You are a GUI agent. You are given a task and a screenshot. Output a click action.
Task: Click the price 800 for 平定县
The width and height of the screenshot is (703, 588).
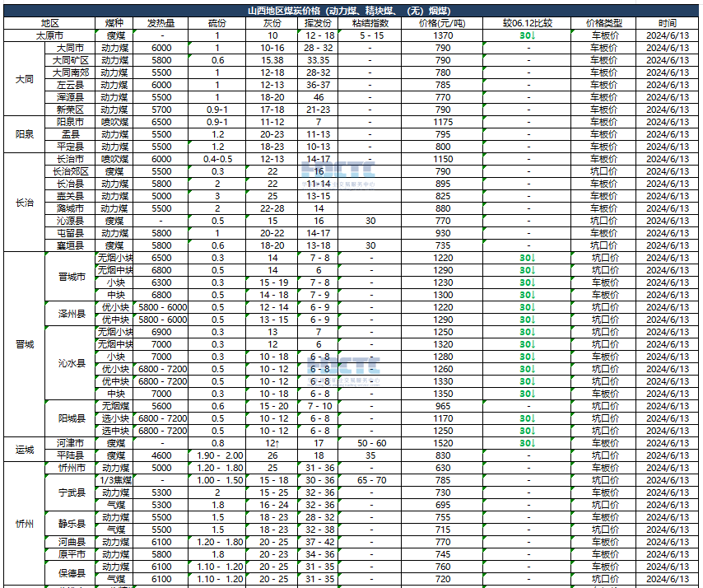coord(443,147)
